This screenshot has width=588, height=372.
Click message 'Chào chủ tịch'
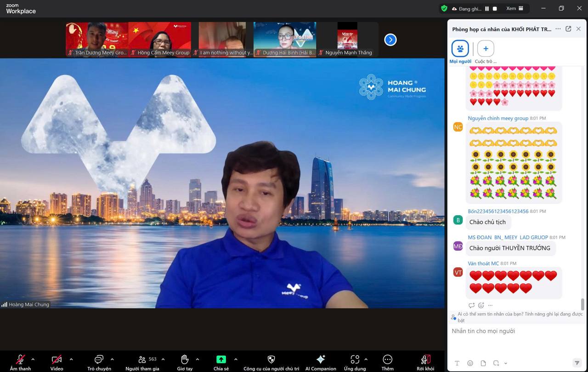[487, 222]
